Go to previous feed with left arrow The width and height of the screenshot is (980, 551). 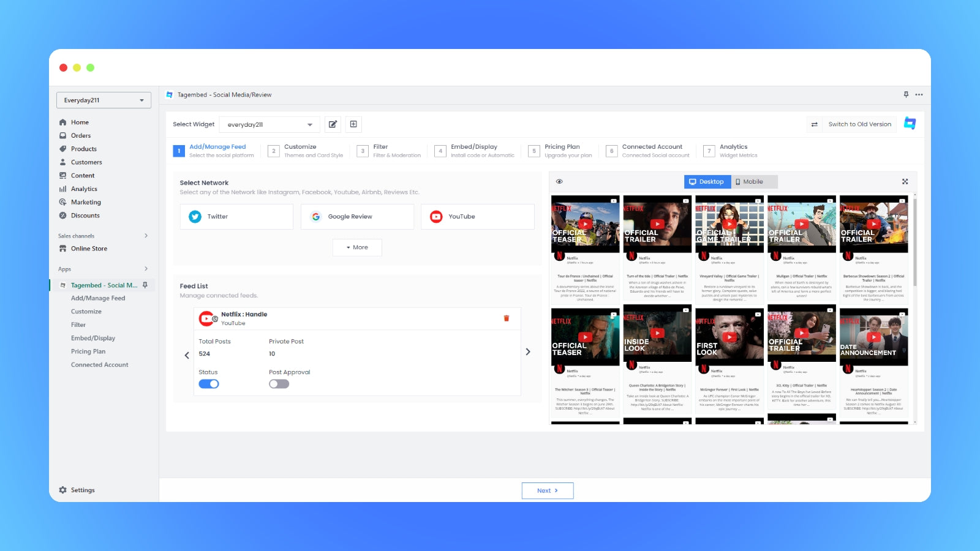click(187, 355)
